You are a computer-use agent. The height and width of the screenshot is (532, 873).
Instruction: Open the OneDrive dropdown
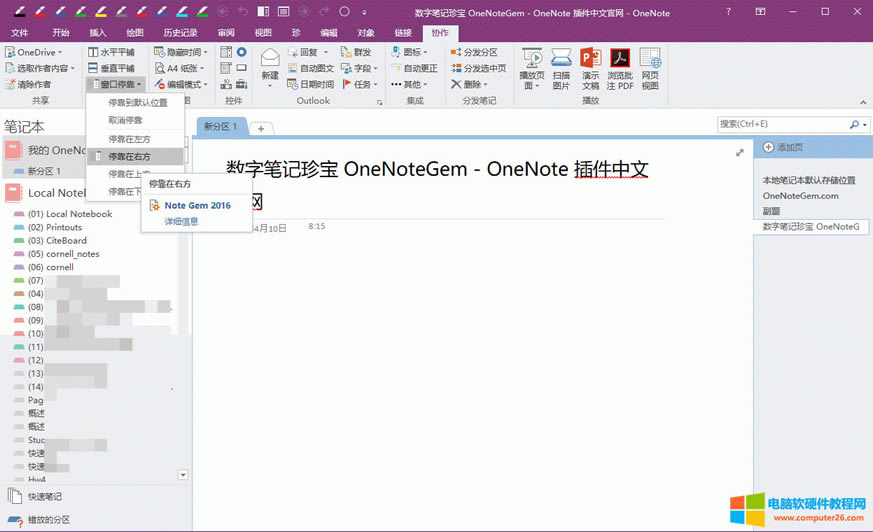(x=33, y=52)
